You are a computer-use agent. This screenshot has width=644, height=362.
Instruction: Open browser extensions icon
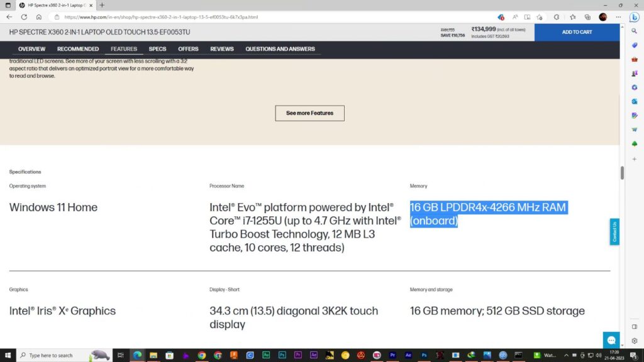click(x=557, y=17)
